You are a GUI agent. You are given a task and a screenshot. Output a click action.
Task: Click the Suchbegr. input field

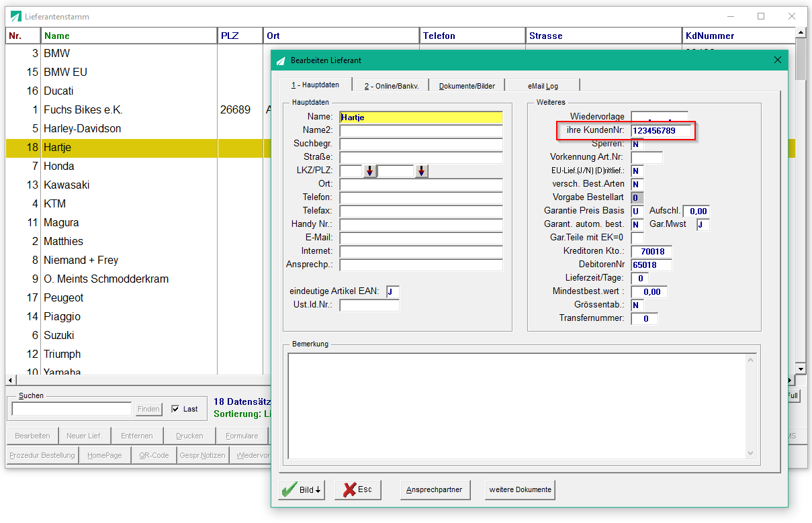pos(421,144)
